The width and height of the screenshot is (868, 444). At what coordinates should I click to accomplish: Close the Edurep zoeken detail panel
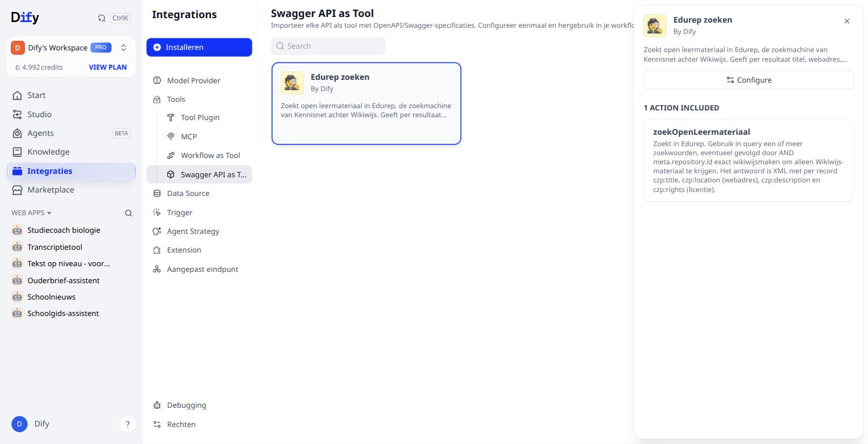tap(847, 21)
